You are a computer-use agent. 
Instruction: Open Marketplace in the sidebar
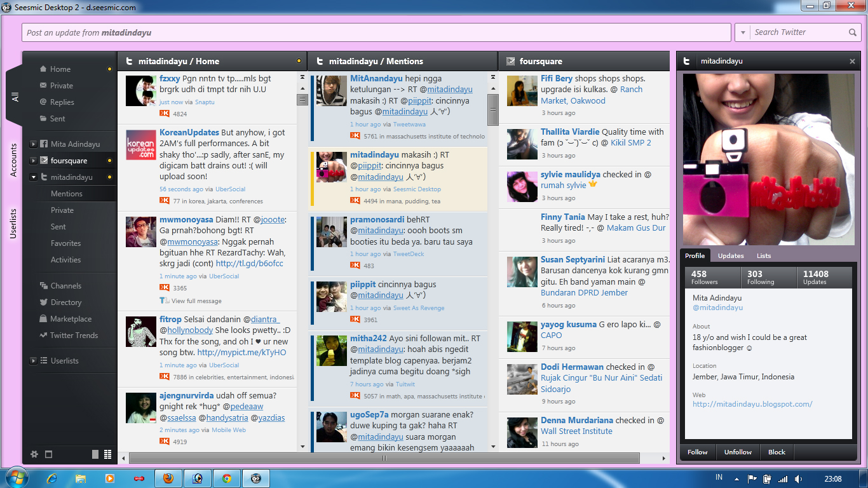click(71, 319)
